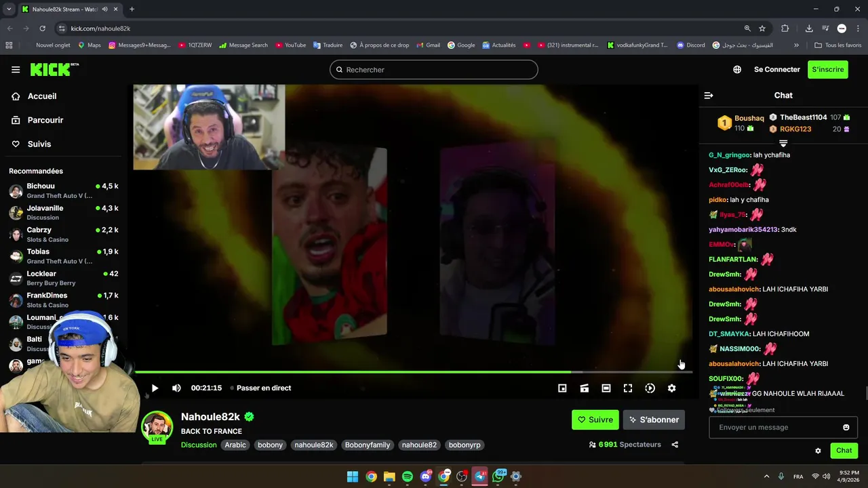
Task: Open playback speed control
Action: pyautogui.click(x=650, y=388)
